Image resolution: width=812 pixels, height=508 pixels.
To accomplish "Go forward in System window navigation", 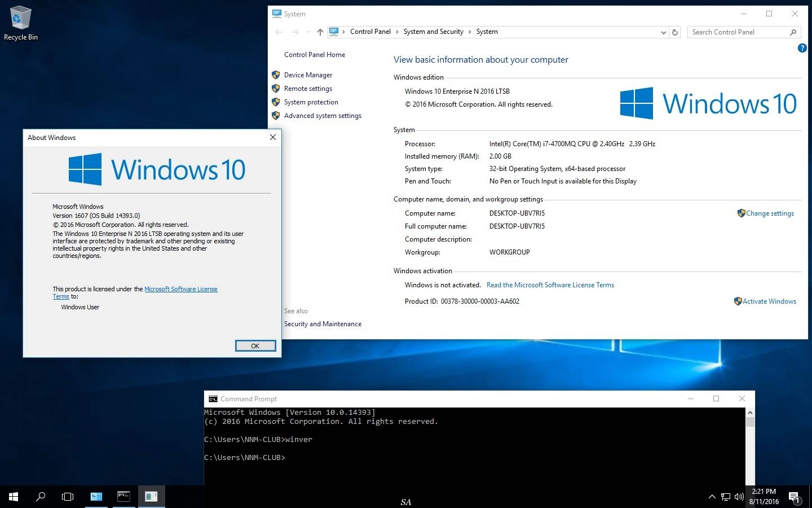I will 295,32.
